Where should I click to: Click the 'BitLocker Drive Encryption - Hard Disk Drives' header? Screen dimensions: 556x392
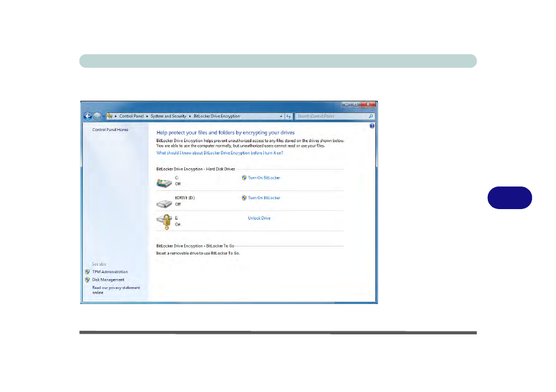click(195, 169)
